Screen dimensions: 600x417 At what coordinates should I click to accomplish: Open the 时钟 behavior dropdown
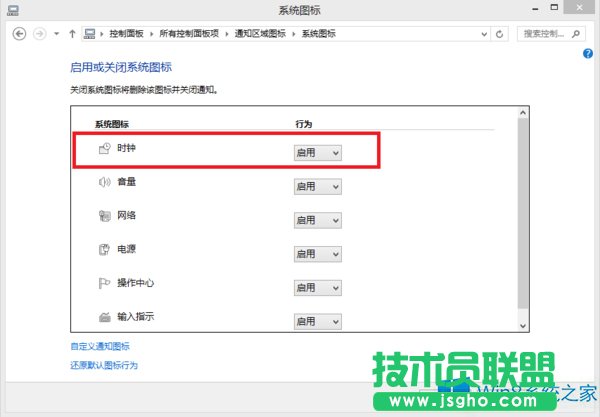(x=317, y=152)
